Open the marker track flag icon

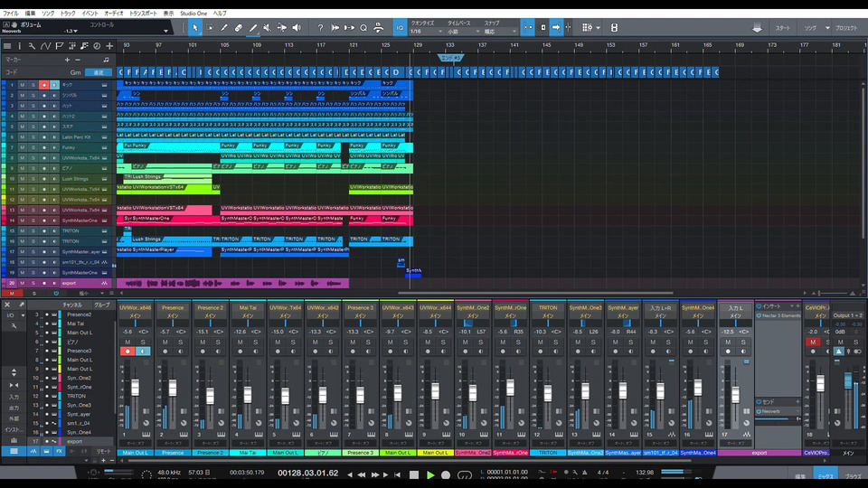click(59, 46)
